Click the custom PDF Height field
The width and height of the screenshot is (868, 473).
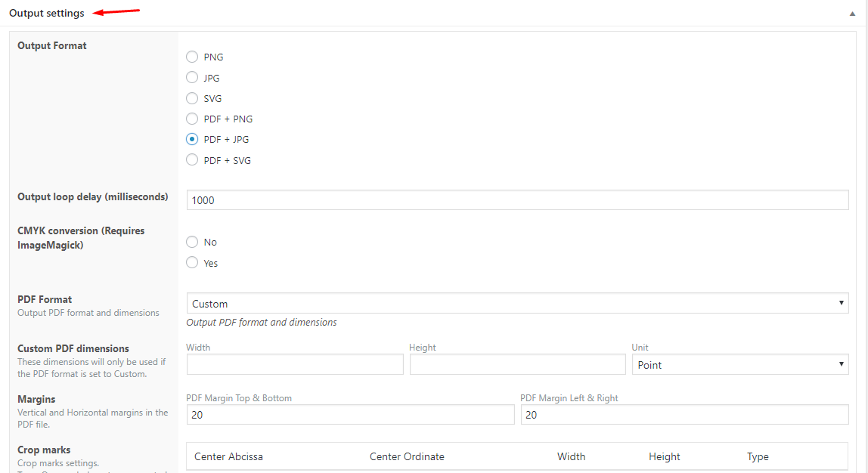coord(517,364)
